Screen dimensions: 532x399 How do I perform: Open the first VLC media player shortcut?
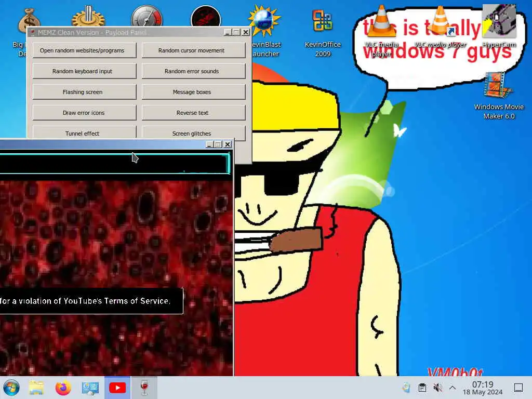tap(381, 31)
